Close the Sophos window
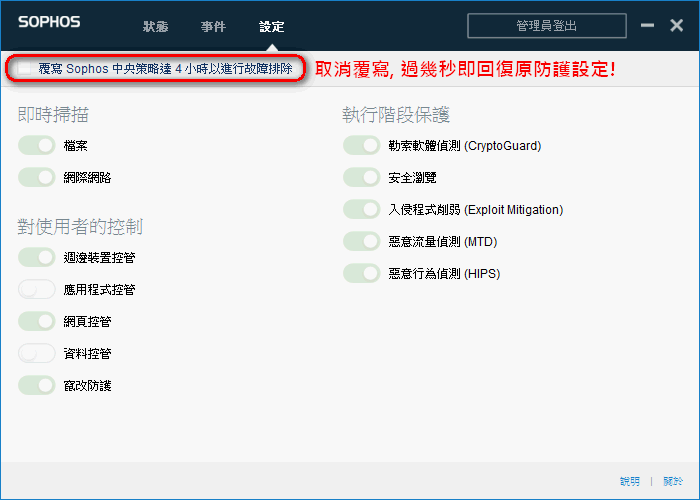Image resolution: width=700 pixels, height=500 pixels. (677, 25)
